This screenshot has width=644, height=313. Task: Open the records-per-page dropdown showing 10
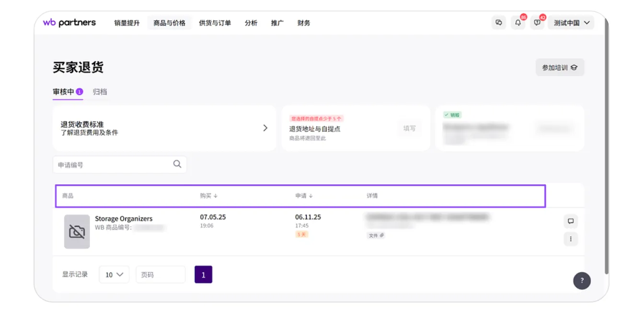[114, 275]
